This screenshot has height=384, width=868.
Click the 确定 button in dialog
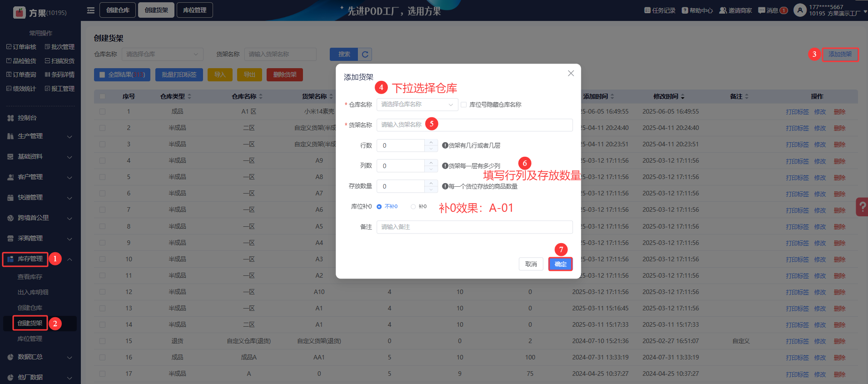point(560,264)
